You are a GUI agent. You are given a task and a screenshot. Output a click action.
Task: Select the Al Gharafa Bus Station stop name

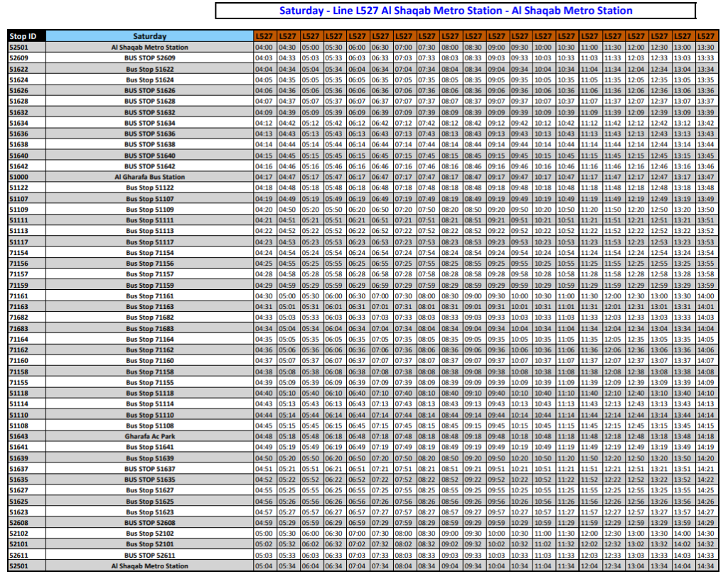coord(149,177)
